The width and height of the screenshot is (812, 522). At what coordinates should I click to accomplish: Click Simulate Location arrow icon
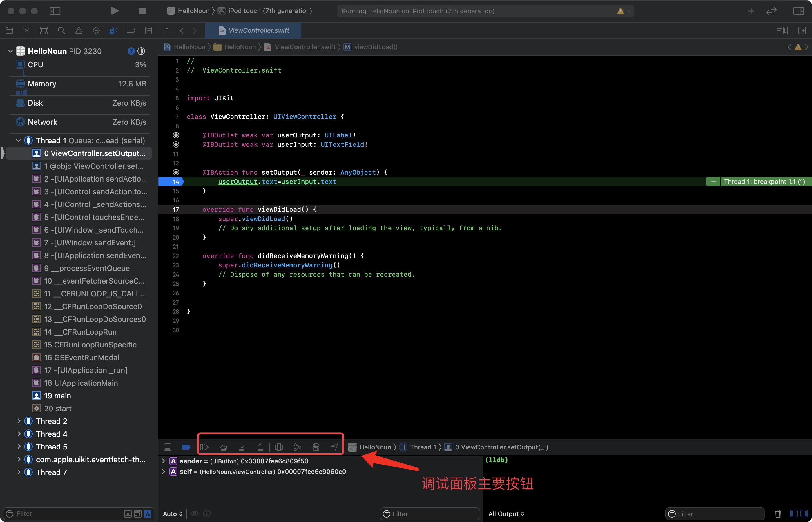(334, 447)
